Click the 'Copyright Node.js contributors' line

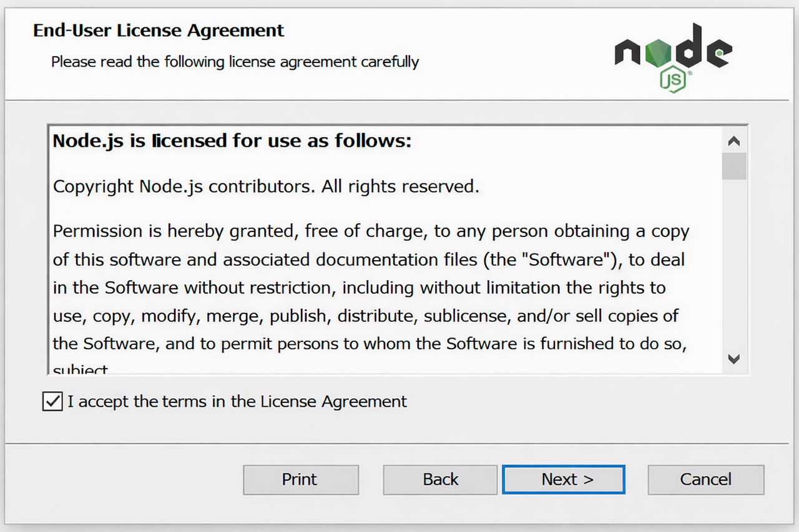pos(266,186)
